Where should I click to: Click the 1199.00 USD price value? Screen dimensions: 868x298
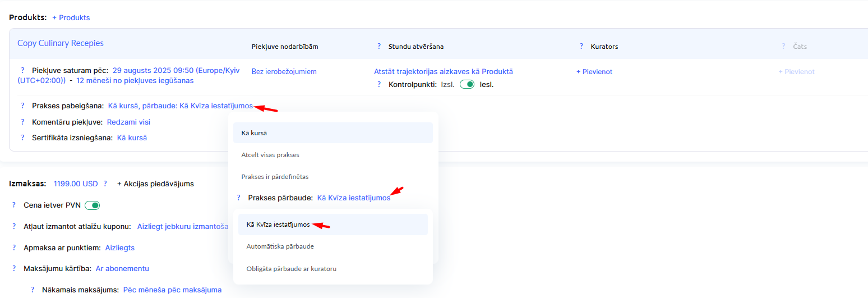[x=76, y=184]
